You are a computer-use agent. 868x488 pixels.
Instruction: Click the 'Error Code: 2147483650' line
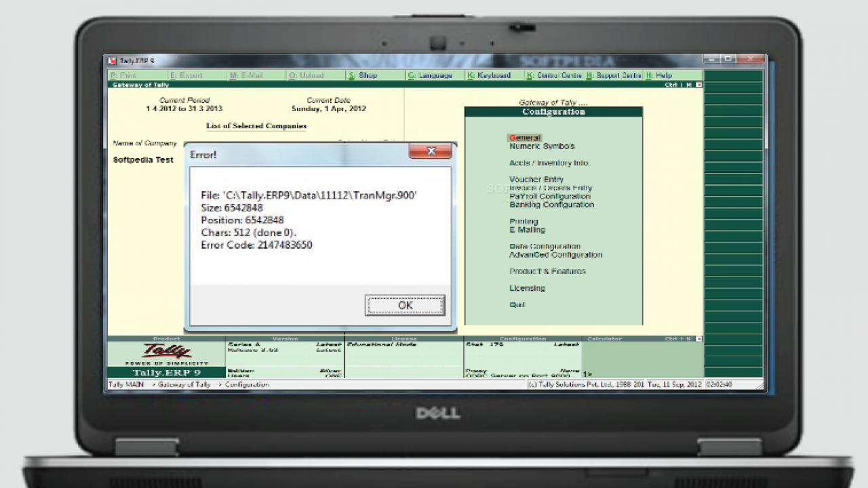(256, 245)
